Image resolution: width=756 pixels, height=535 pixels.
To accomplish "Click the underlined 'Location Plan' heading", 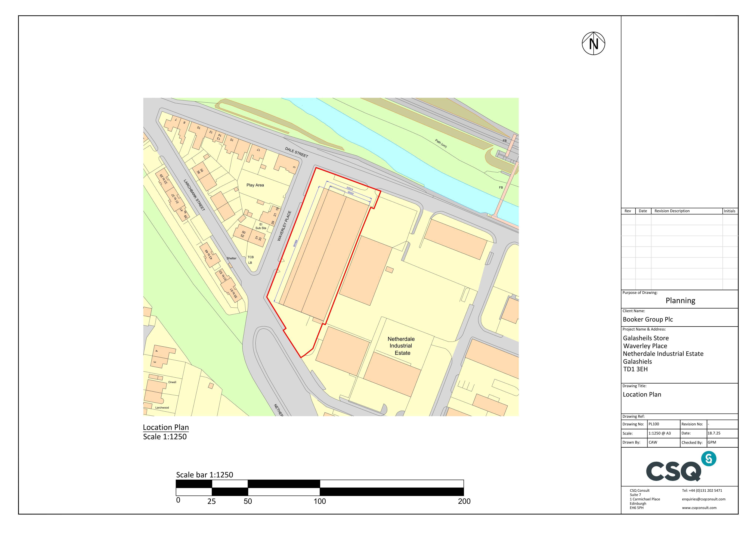I will point(166,427).
